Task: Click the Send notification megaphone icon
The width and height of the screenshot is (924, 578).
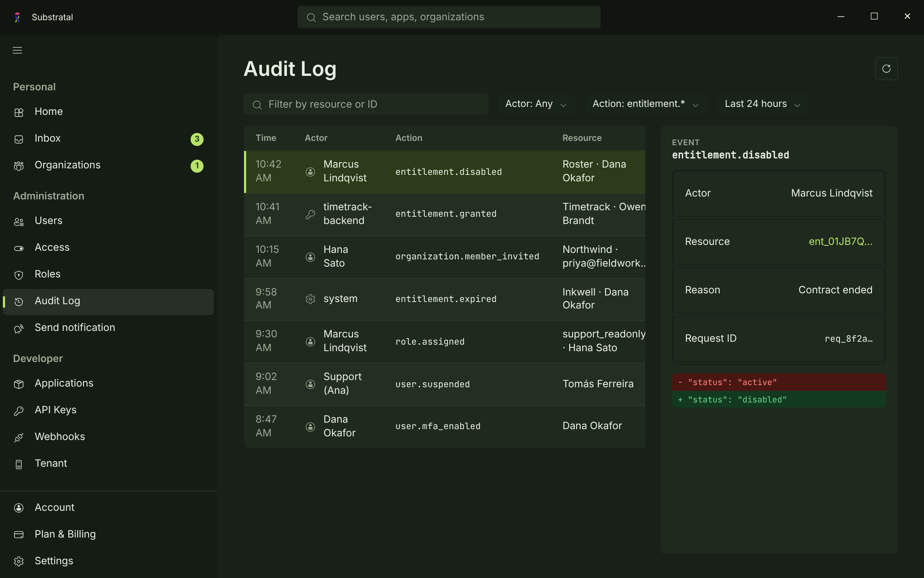Action: point(19,328)
